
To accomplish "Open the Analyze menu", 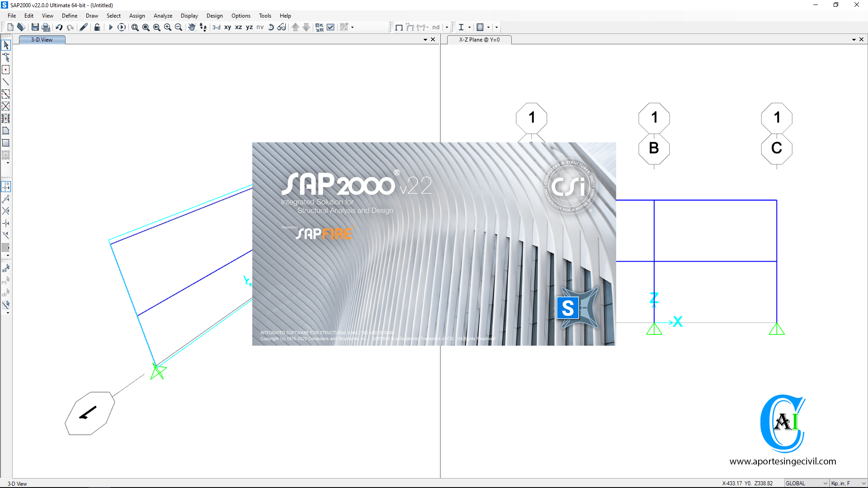I will (163, 15).
